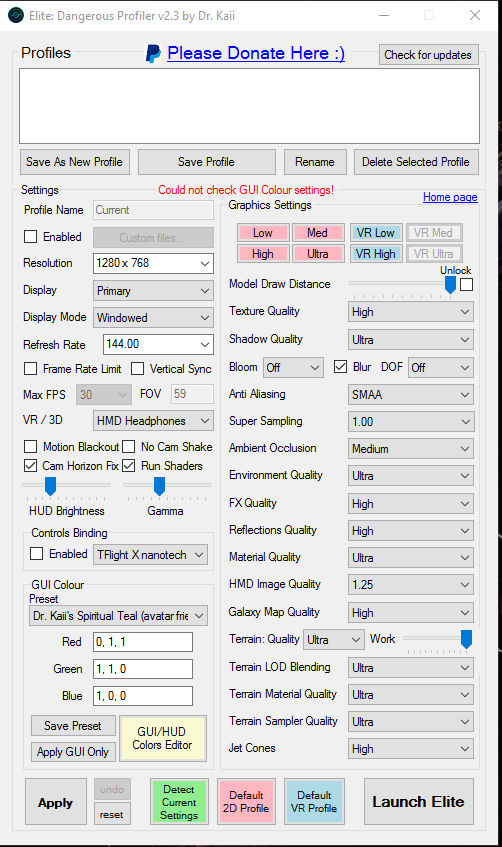
Task: Uncheck the Run Shaders checkbox
Action: [129, 465]
